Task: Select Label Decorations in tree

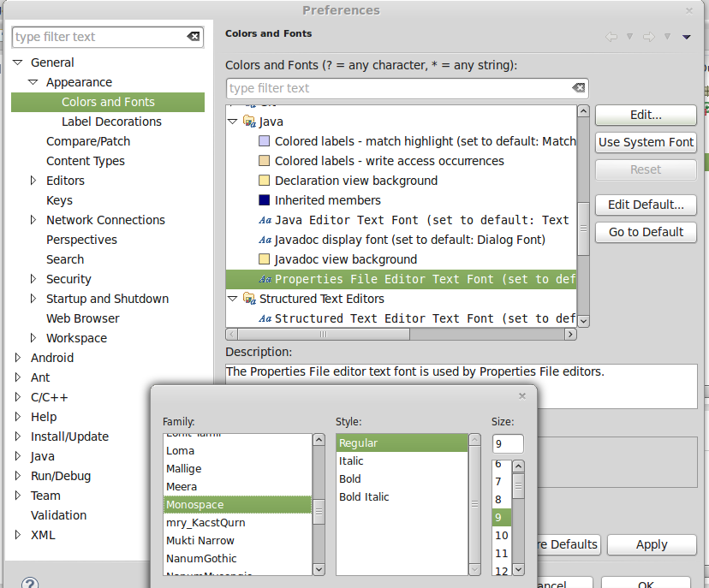Action: (x=111, y=122)
